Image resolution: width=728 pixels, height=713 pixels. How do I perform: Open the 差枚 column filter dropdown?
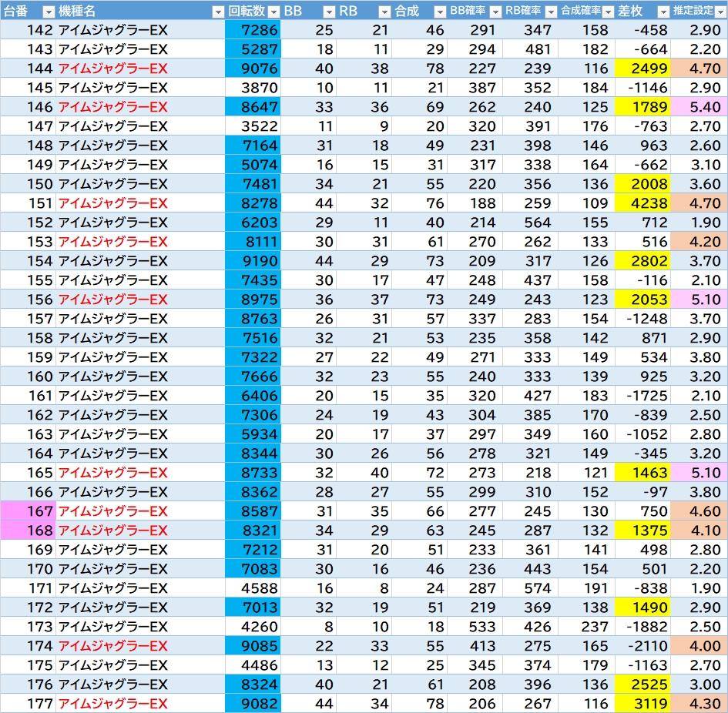664,12
